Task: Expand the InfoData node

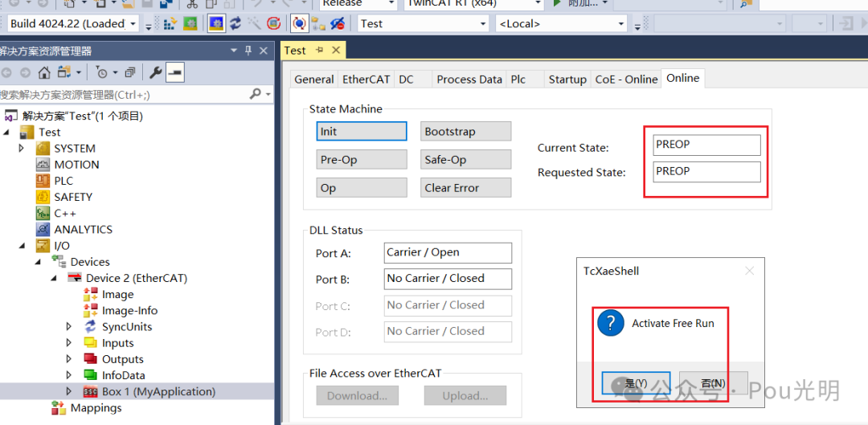Action: click(69, 375)
